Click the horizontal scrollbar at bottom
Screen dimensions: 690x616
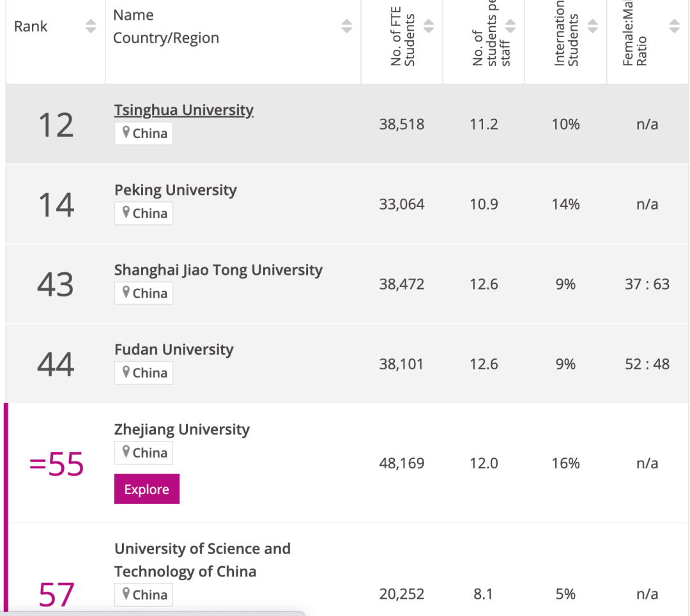(153, 613)
